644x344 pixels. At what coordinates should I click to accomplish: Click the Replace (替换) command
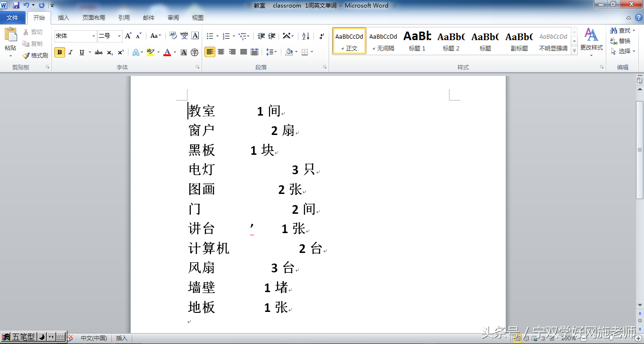tap(620, 41)
